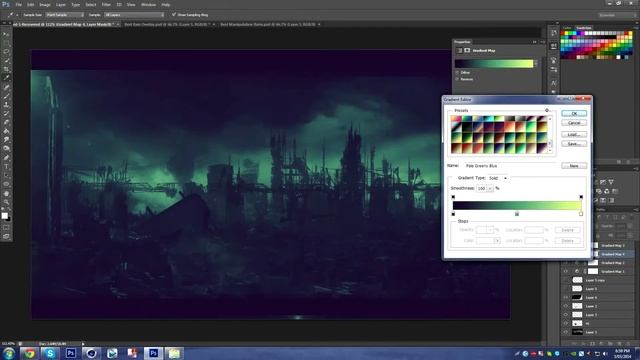Click the foreground color swatch in the toolbox

pos(4,216)
